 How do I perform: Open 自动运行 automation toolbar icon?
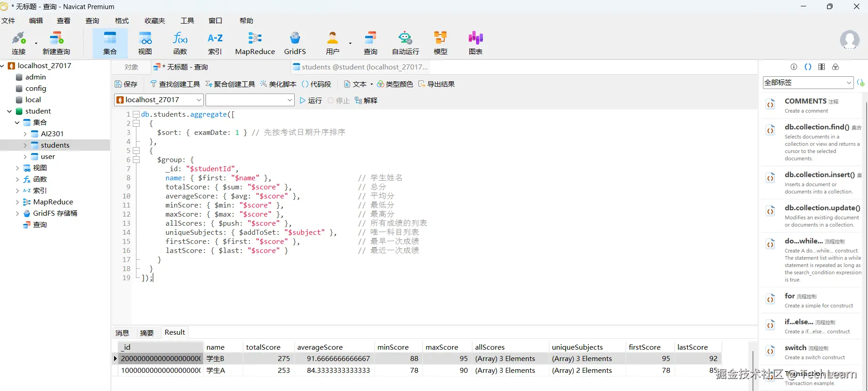(x=406, y=43)
